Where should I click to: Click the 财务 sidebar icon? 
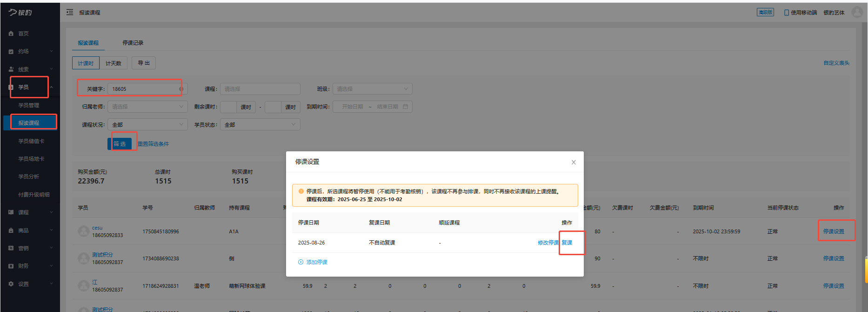tap(11, 266)
